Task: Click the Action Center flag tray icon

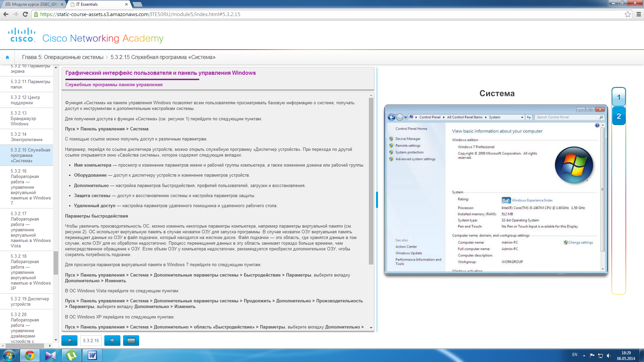Action: [x=592, y=355]
